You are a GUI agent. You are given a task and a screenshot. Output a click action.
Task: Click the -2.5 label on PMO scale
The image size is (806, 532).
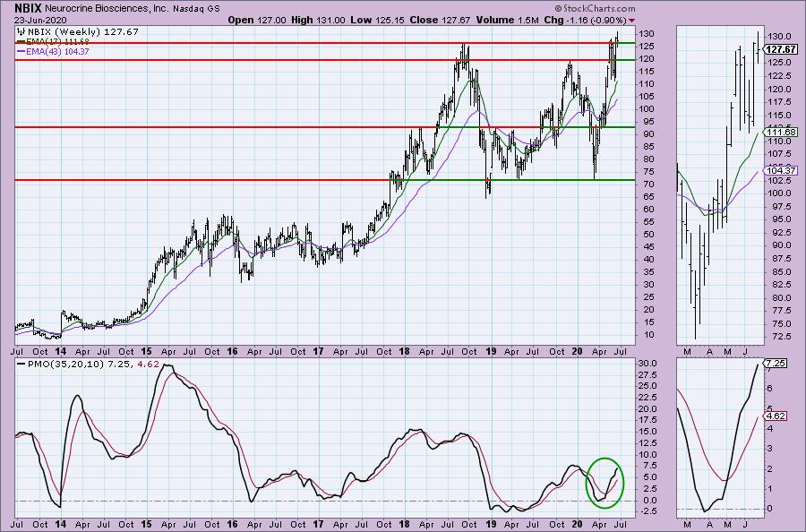point(649,511)
